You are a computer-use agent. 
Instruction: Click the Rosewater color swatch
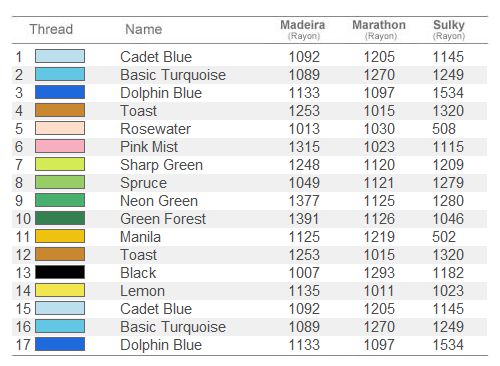pos(60,128)
